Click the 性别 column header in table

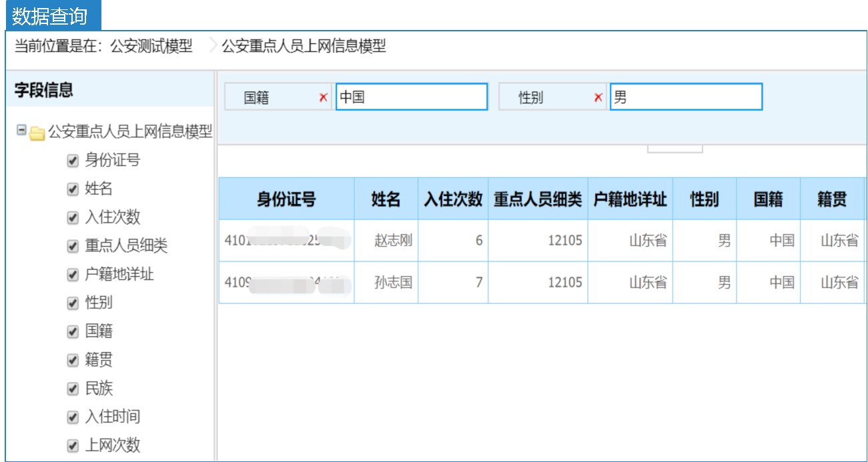coord(705,199)
